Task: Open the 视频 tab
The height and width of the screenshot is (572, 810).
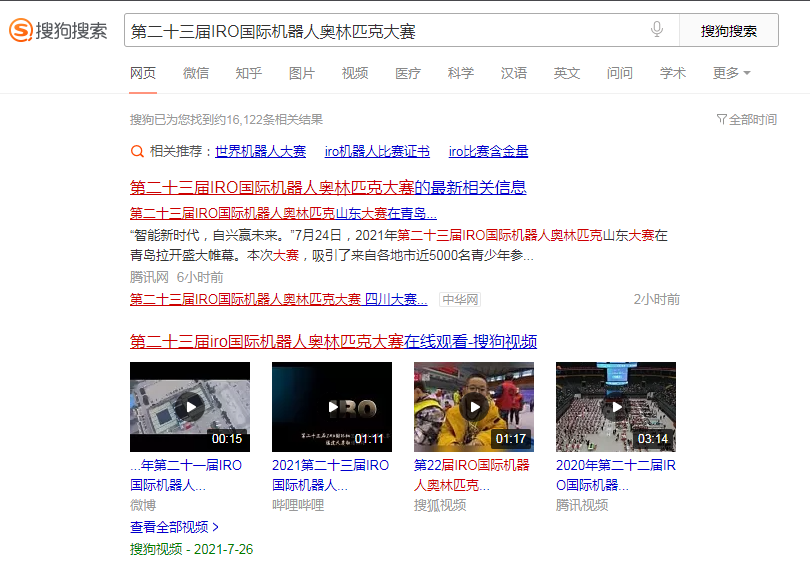Action: pos(355,73)
